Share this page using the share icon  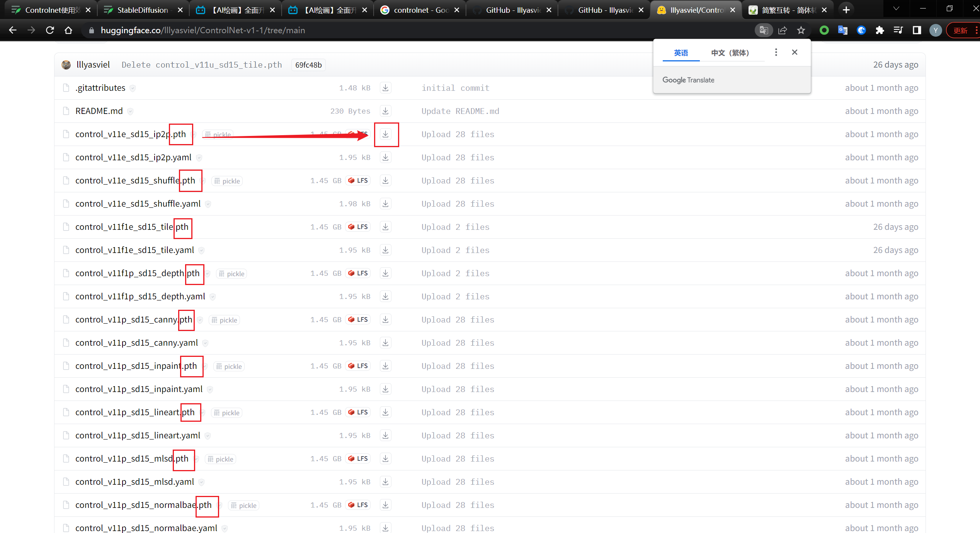click(x=783, y=30)
